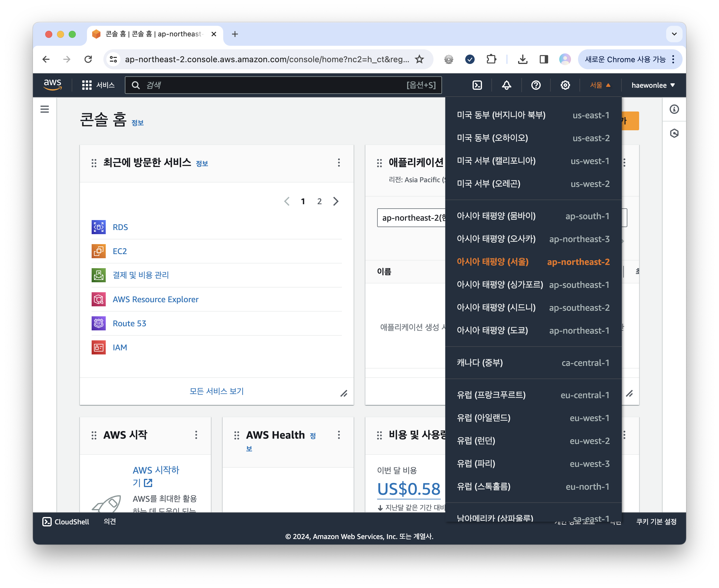Open the settings gear icon
Image resolution: width=719 pixels, height=588 pixels.
565,85
